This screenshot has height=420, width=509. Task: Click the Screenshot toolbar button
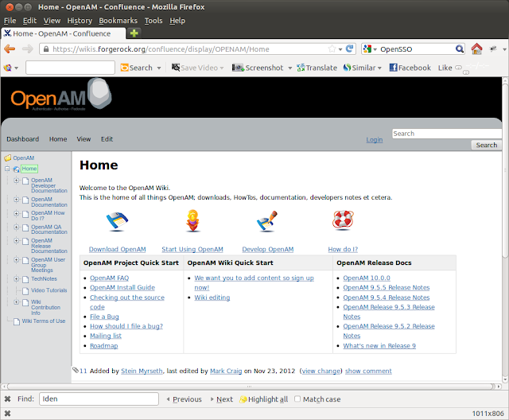tap(258, 68)
